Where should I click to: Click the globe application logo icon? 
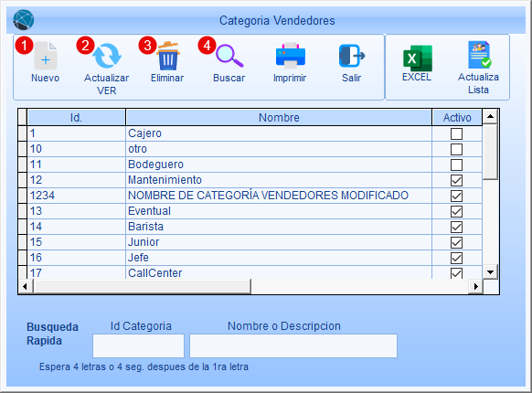click(x=24, y=20)
